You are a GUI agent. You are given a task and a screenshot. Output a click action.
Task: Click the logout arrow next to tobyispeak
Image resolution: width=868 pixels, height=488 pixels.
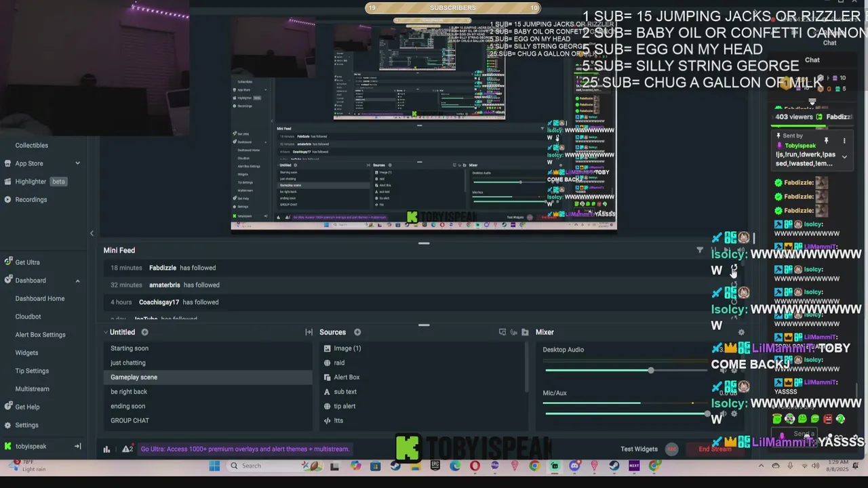point(77,446)
